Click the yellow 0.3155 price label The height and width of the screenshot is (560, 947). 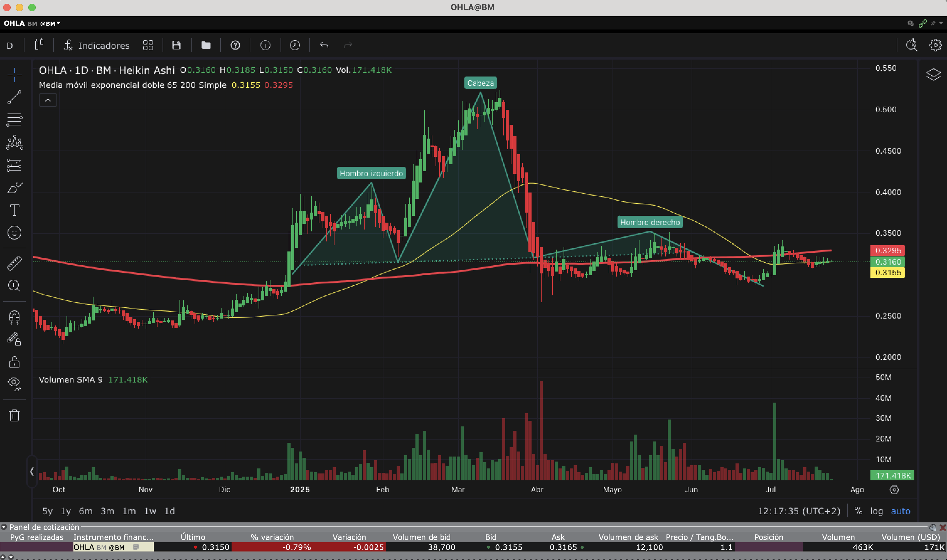click(x=888, y=272)
